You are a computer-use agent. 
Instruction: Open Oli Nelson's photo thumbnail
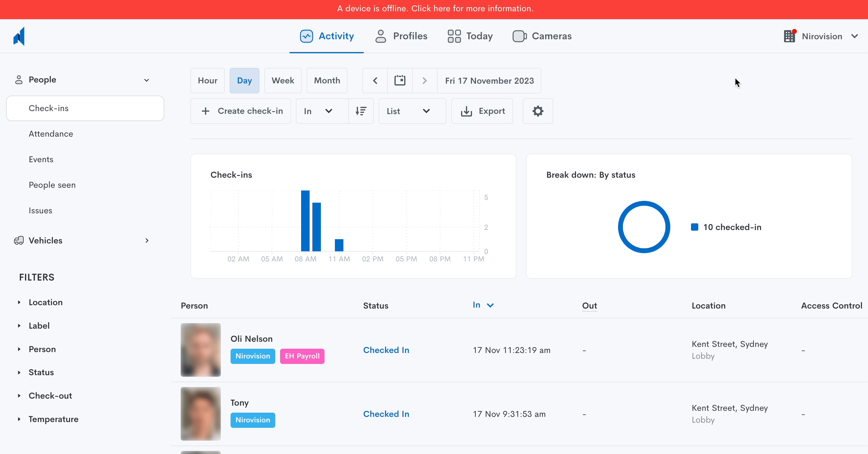[201, 350]
